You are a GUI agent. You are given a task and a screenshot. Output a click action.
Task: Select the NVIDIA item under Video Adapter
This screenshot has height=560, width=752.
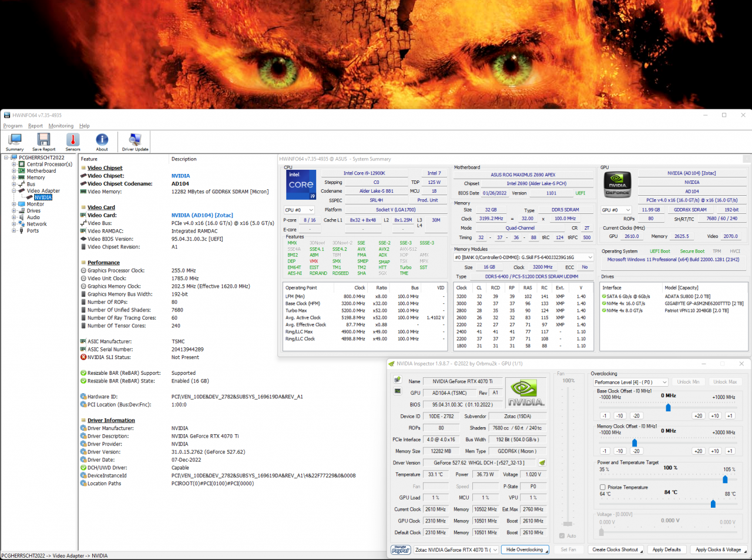point(43,197)
